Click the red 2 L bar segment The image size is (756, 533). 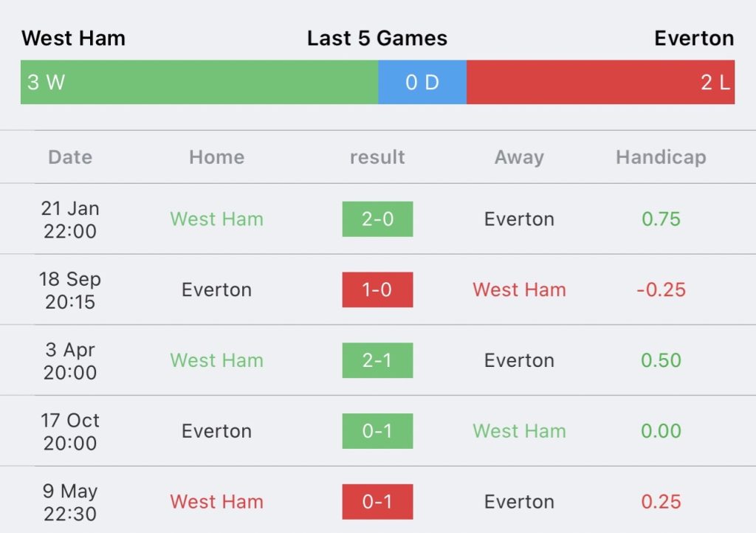pyautogui.click(x=600, y=82)
